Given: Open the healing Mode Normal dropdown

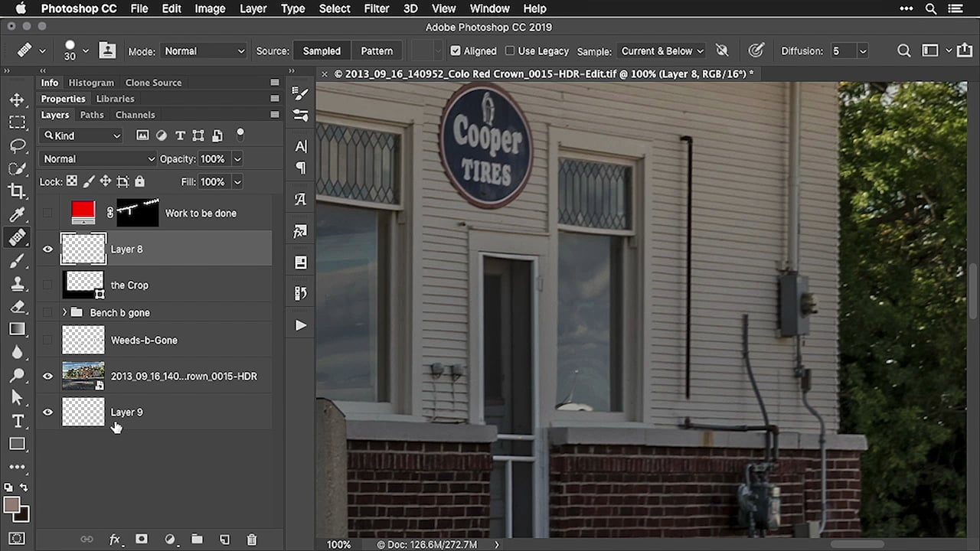Looking at the screenshot, I should (x=204, y=51).
